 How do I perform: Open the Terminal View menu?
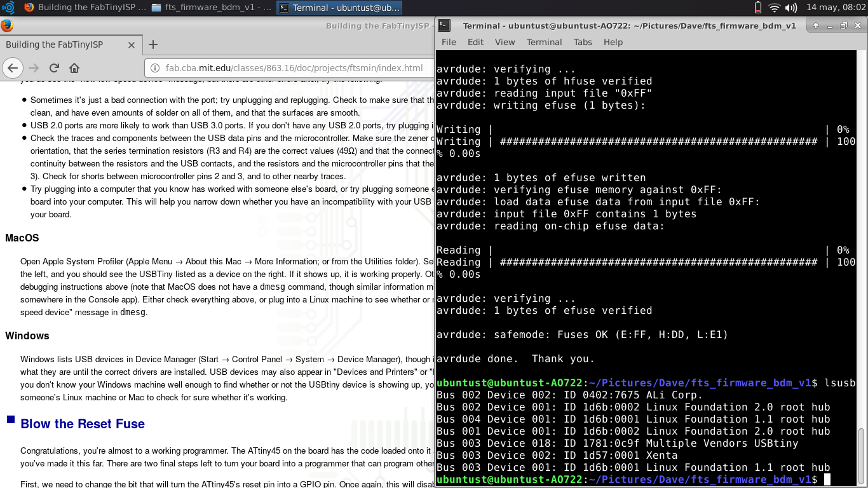505,42
